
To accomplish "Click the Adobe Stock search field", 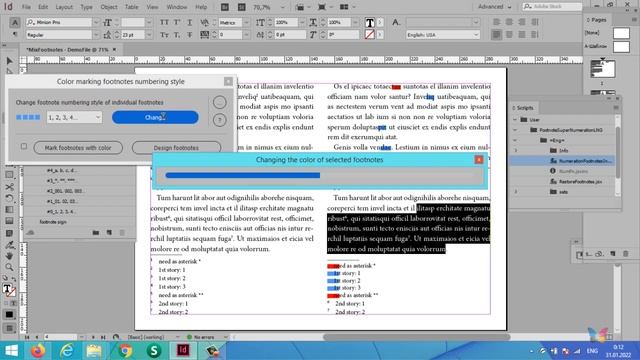I will [552, 7].
